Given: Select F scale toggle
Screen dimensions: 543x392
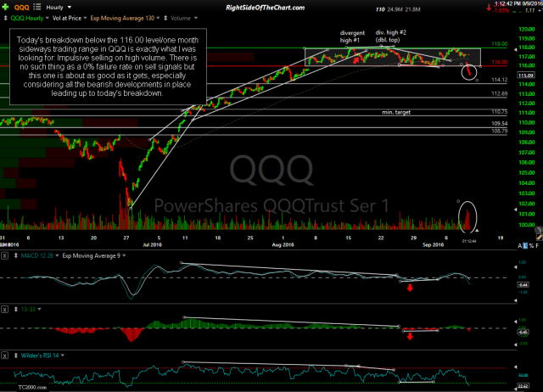Looking at the screenshot, I should 537,246.
